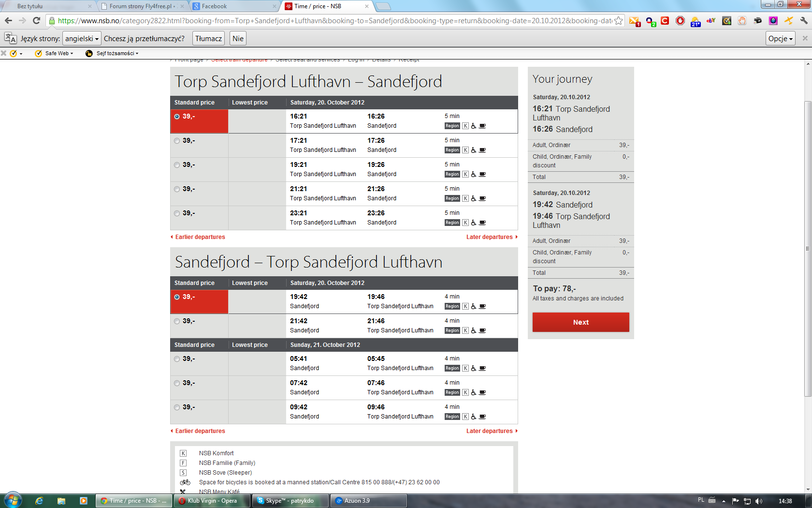Click the Region badge in the 21:21 row
Screen dimensions: 812x508
coord(452,198)
